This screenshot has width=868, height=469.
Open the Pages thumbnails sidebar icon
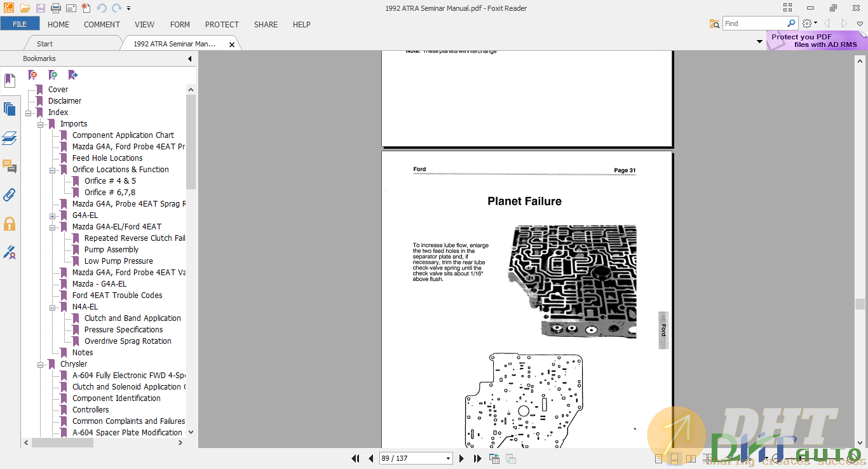pos(10,109)
